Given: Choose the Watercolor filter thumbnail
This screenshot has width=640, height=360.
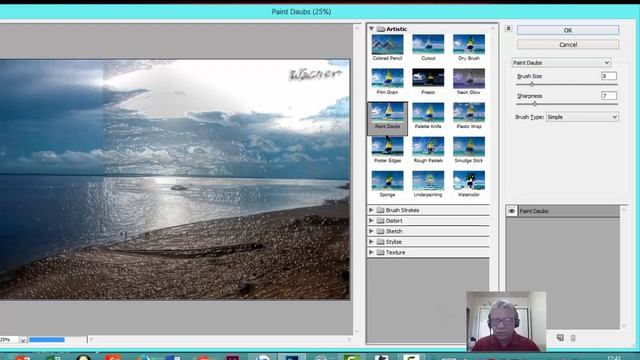Looking at the screenshot, I should (469, 181).
